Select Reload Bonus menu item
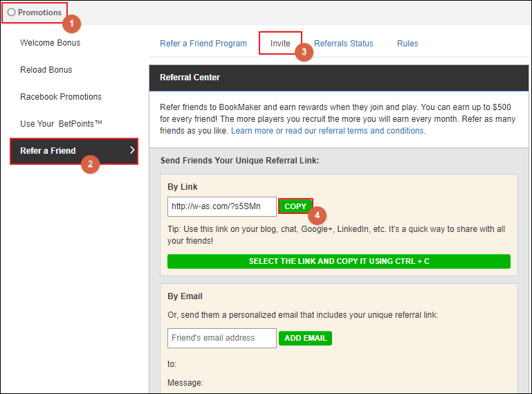This screenshot has width=532, height=394. pos(46,70)
